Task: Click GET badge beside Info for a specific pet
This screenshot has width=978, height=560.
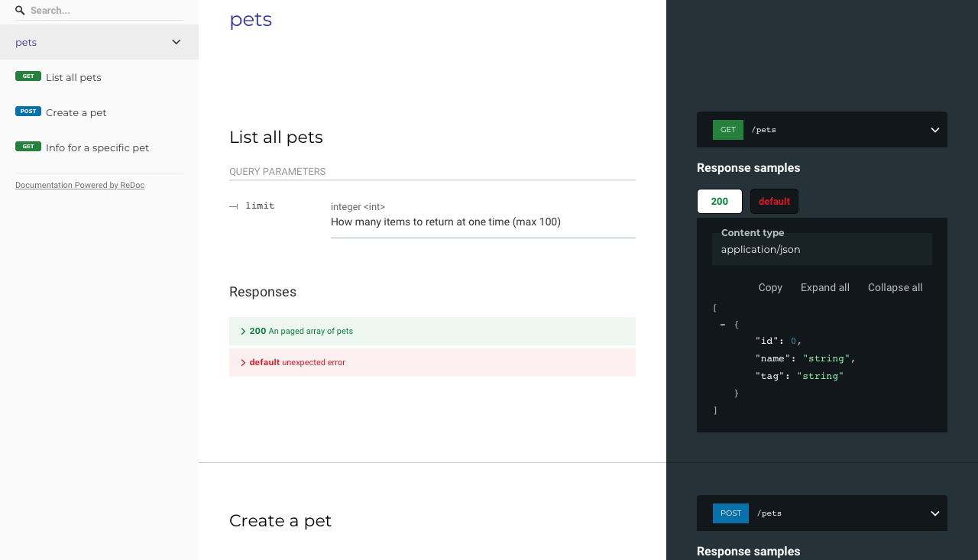Action: click(28, 147)
